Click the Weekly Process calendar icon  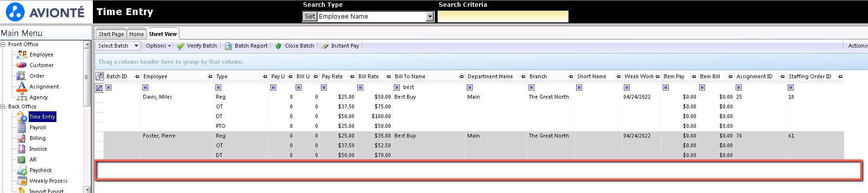[x=22, y=181]
